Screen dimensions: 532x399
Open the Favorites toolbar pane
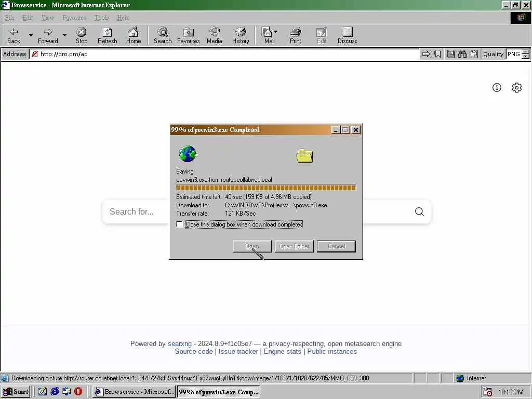coord(188,35)
